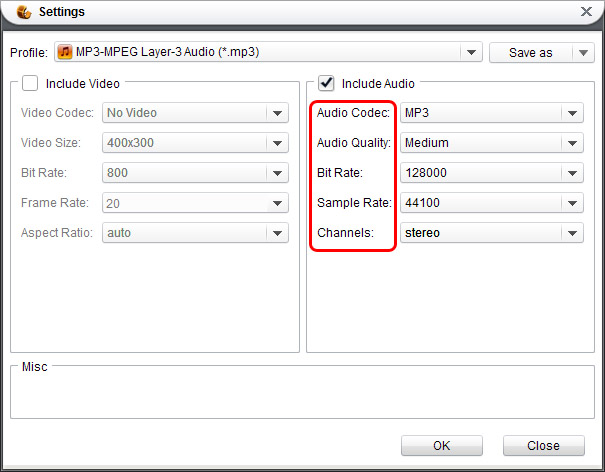The image size is (605, 472).
Task: Expand the Save as dropdown arrow
Action: click(x=583, y=52)
